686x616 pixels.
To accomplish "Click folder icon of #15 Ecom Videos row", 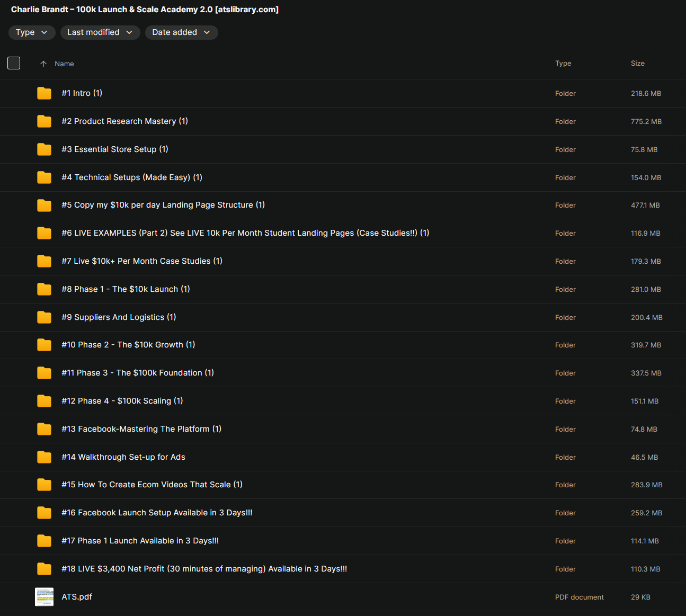I will click(44, 485).
